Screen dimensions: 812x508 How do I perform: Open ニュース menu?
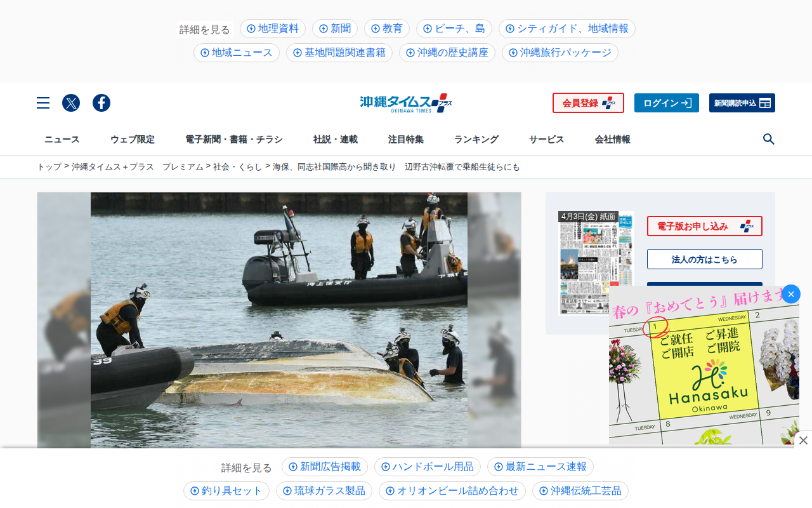pyautogui.click(x=62, y=139)
